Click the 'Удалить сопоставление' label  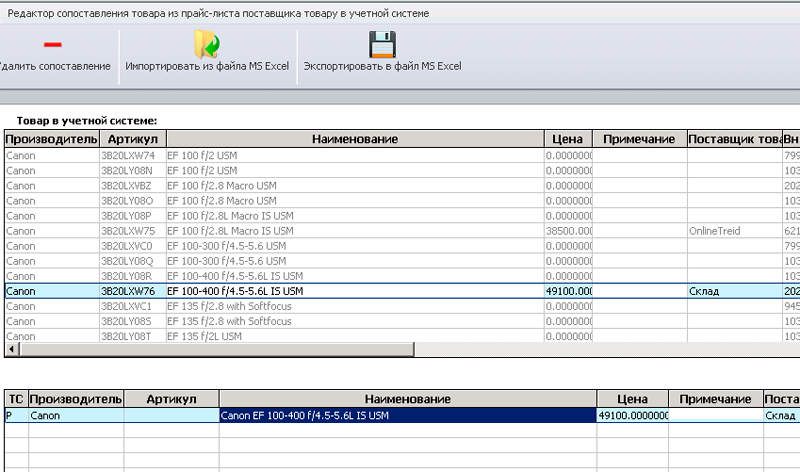[55, 66]
